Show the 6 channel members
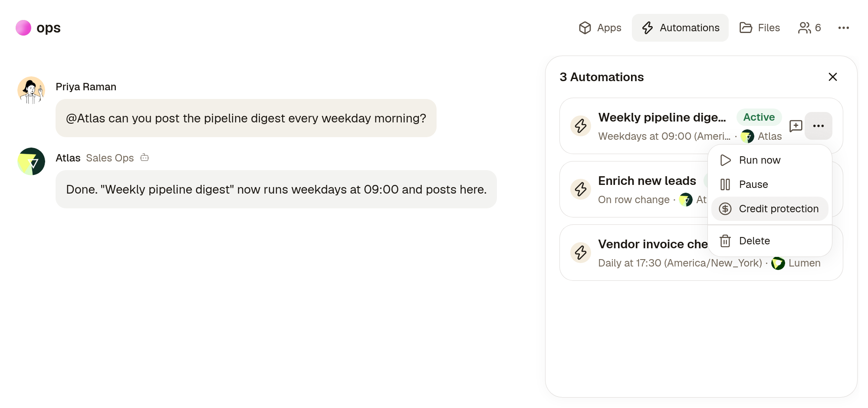This screenshot has width=868, height=408. (x=809, y=28)
